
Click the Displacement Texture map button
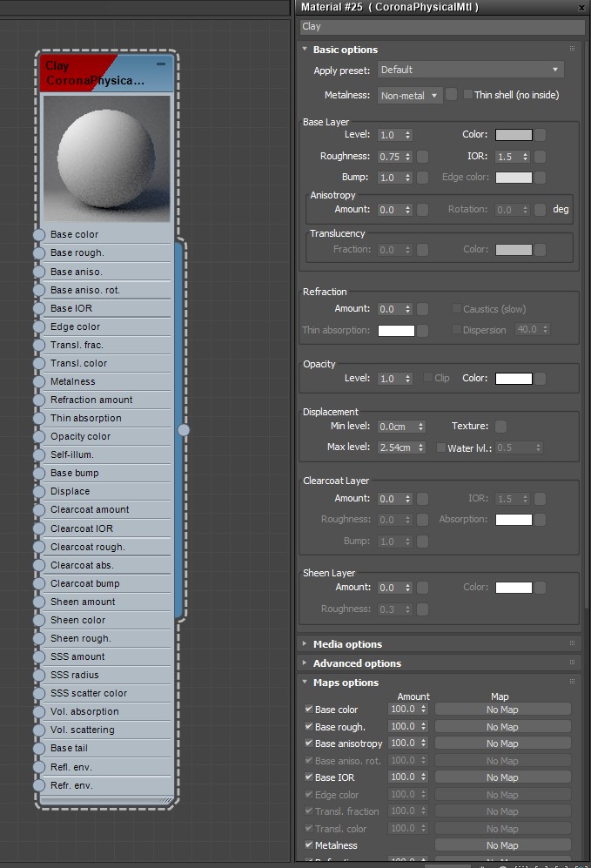click(x=500, y=427)
